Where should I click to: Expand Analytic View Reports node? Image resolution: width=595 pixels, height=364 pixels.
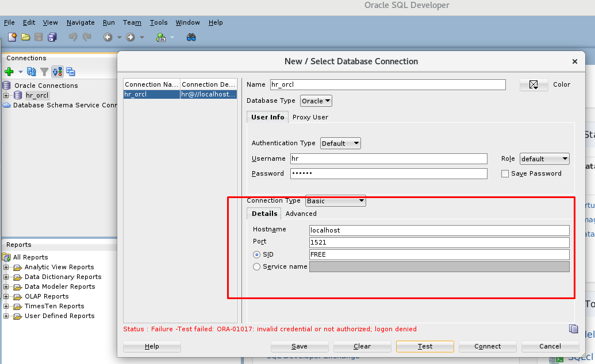click(x=6, y=267)
